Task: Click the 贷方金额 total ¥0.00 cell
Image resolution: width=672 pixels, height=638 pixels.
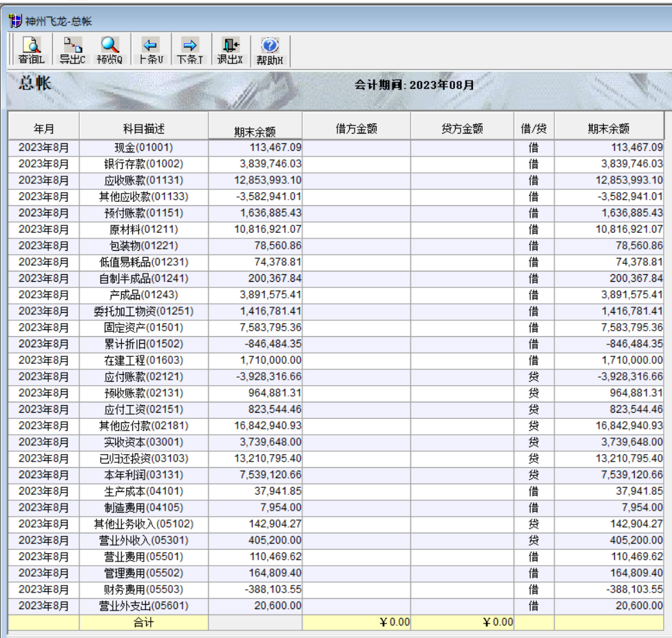Action: [462, 623]
